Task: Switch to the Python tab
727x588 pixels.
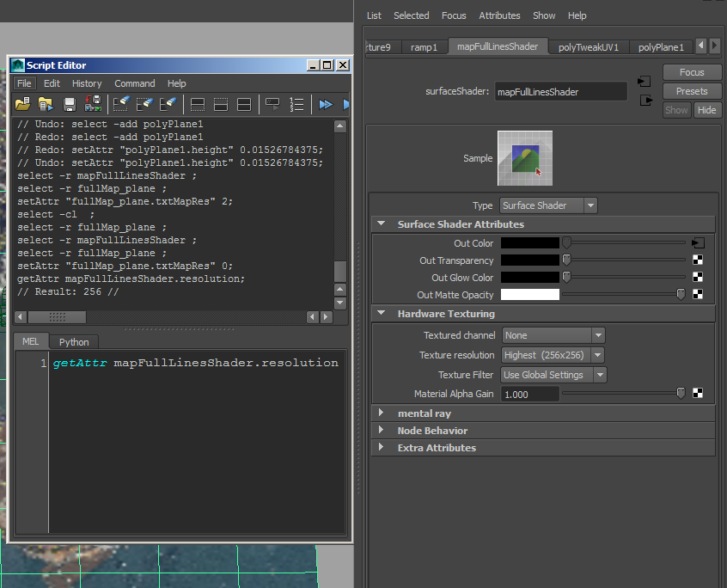Action: pos(73,341)
